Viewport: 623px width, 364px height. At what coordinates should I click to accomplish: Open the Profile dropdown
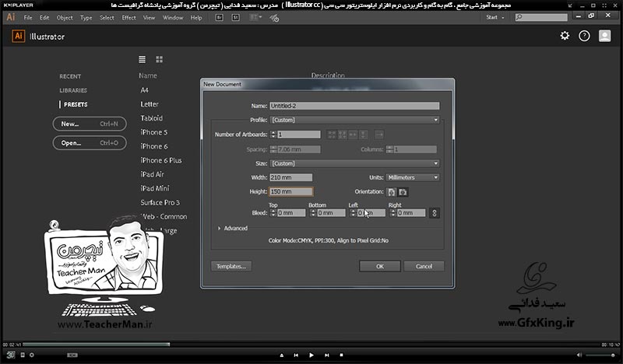pyautogui.click(x=354, y=120)
